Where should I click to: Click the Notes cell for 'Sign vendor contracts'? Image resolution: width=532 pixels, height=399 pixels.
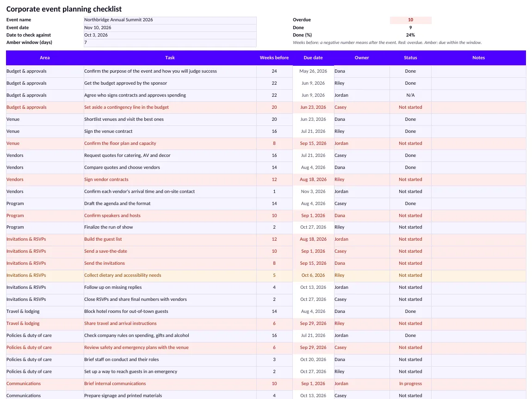coord(479,180)
